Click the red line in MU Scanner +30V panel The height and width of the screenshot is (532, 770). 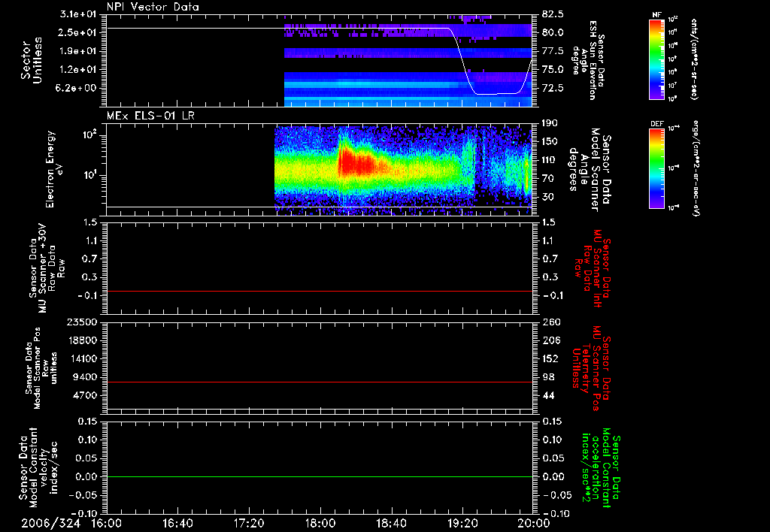point(319,291)
